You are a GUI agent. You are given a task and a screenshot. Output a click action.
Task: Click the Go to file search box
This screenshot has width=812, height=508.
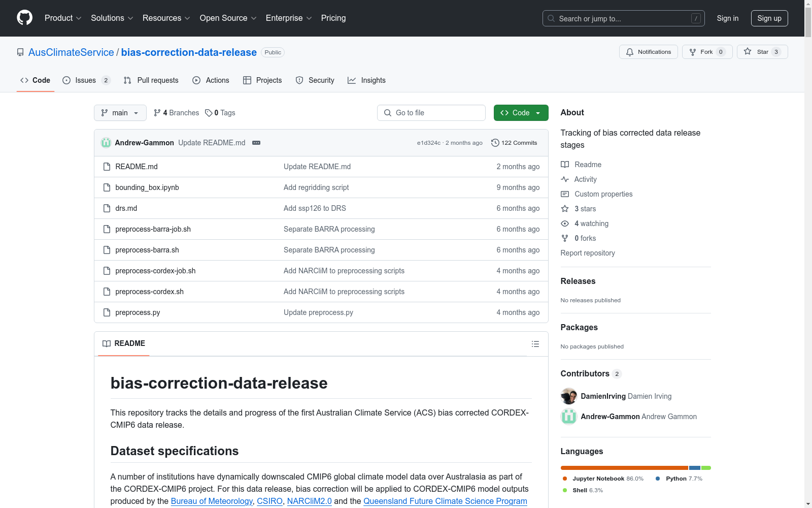point(431,113)
